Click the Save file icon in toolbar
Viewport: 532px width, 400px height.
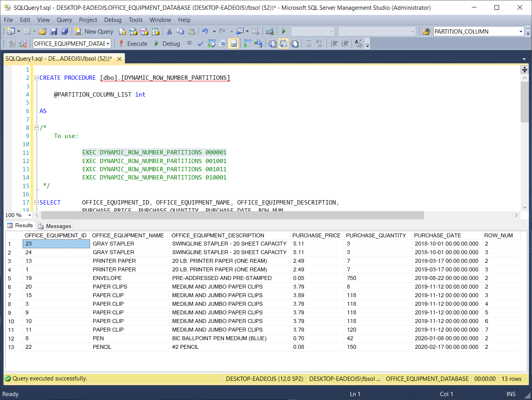pyautogui.click(x=54, y=32)
